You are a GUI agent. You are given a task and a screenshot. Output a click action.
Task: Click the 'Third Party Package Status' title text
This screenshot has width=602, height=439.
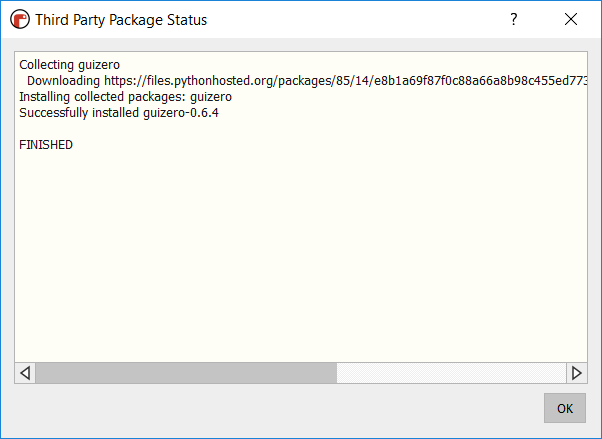[x=121, y=20]
